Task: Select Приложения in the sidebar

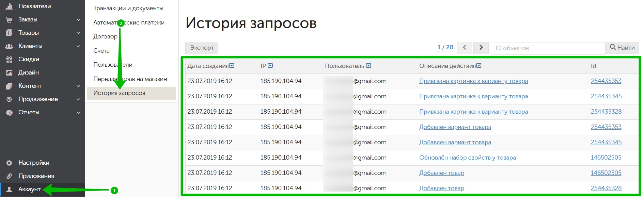Action: coord(42,176)
